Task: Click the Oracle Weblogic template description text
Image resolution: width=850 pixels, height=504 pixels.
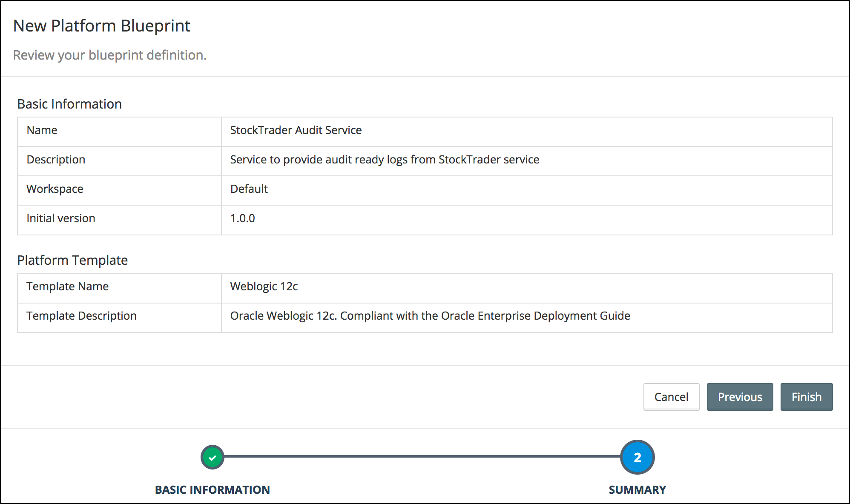Action: pyautogui.click(x=430, y=316)
